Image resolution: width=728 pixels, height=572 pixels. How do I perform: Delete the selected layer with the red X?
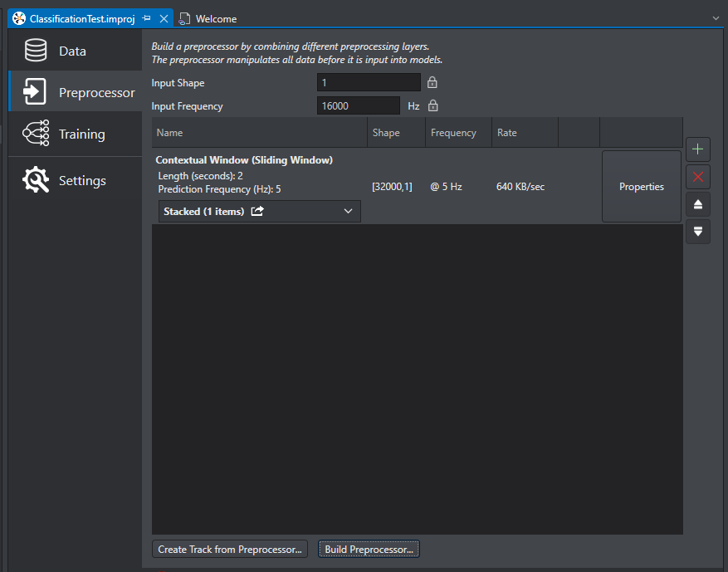point(697,177)
